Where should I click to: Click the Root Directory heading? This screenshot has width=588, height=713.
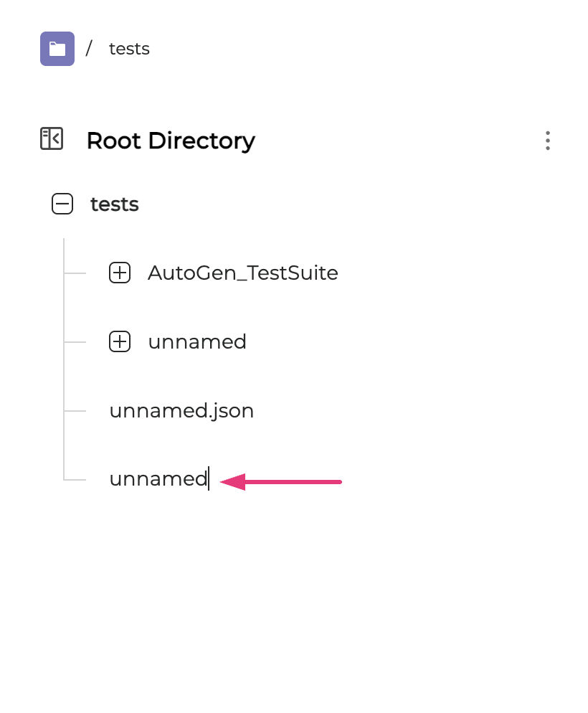coord(171,141)
